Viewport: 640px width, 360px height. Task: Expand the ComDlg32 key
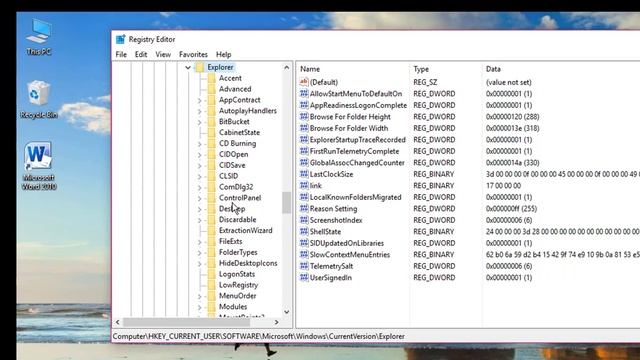pos(200,187)
